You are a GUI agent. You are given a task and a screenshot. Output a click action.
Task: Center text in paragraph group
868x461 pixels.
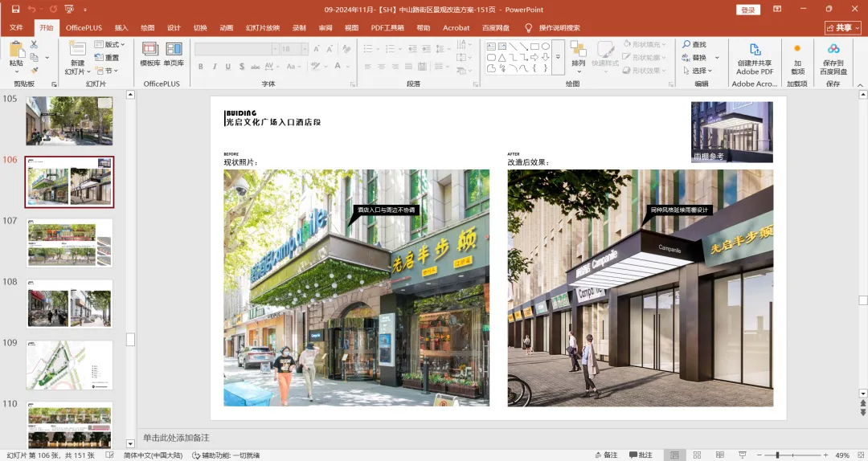[382, 67]
